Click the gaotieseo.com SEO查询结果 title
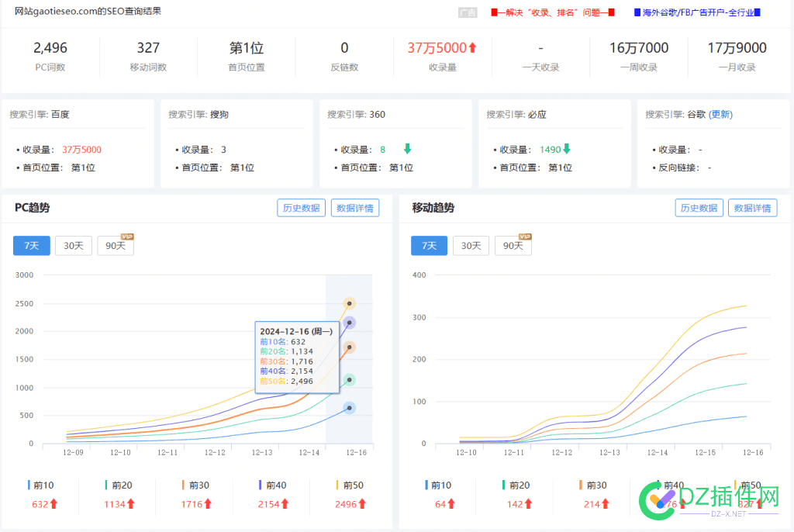The height and width of the screenshot is (532, 794). pyautogui.click(x=88, y=11)
